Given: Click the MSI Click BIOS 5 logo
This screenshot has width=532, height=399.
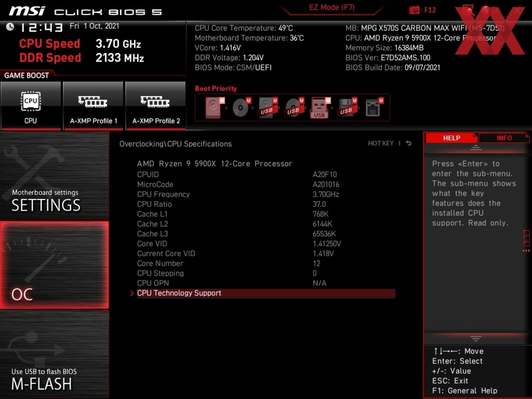Looking at the screenshot, I should click(x=85, y=11).
